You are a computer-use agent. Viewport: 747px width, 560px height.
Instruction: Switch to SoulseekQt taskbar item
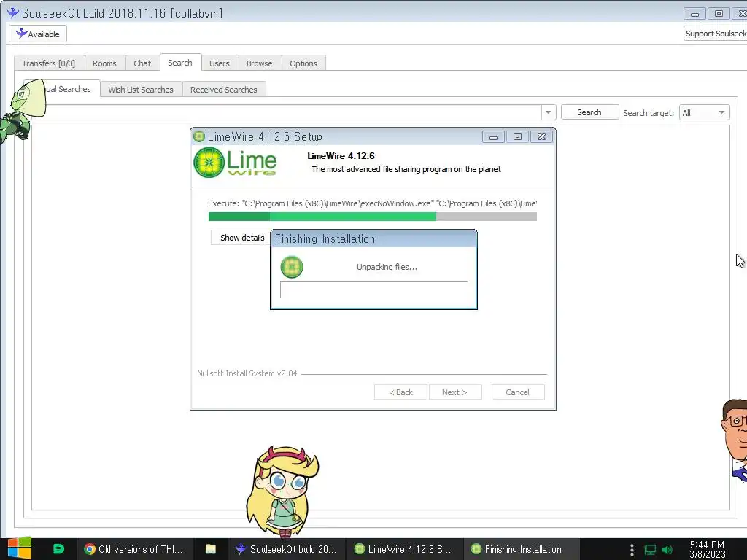287,549
